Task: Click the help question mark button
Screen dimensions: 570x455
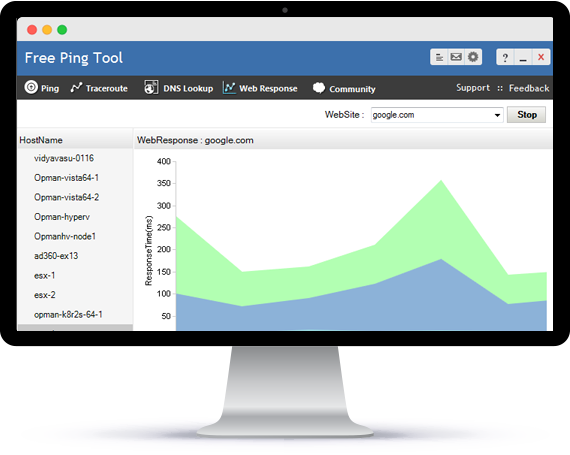Action: [505, 57]
